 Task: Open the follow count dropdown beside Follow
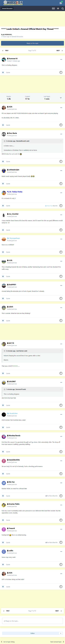pyautogui.click(x=60, y=633)
